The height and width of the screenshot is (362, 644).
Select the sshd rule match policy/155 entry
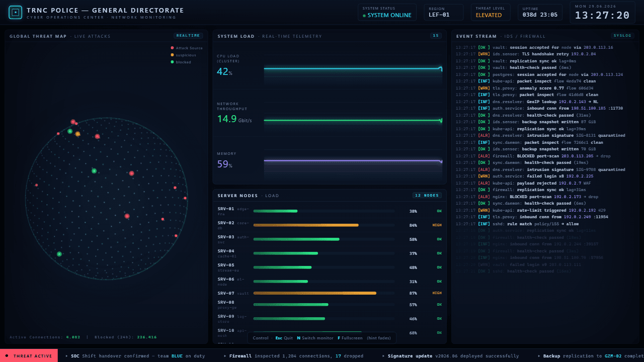pyautogui.click(x=517, y=224)
